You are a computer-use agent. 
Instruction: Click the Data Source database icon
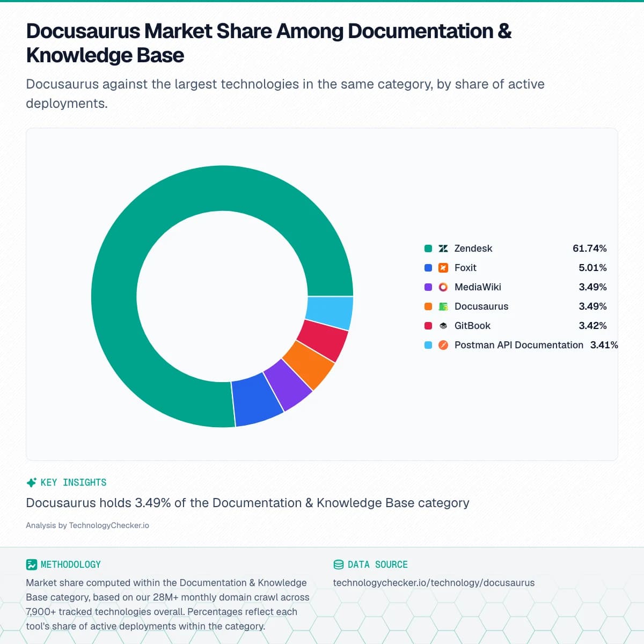339,565
